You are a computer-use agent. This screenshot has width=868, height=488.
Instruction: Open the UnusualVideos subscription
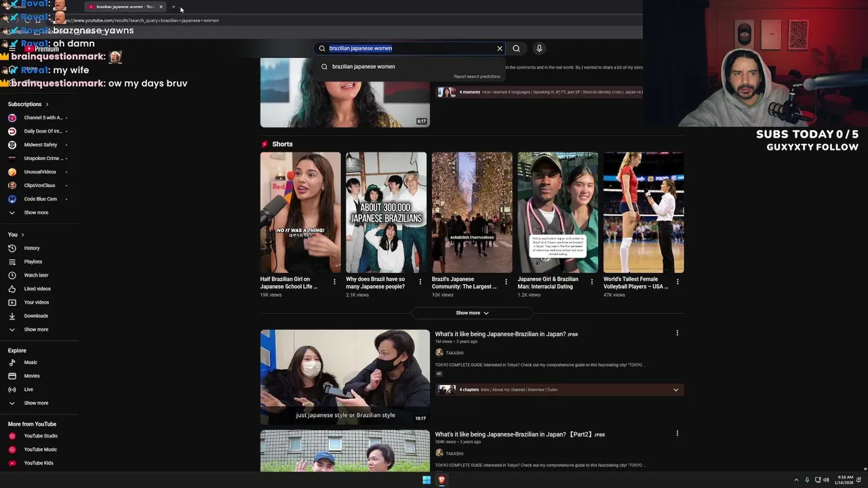[x=40, y=172]
